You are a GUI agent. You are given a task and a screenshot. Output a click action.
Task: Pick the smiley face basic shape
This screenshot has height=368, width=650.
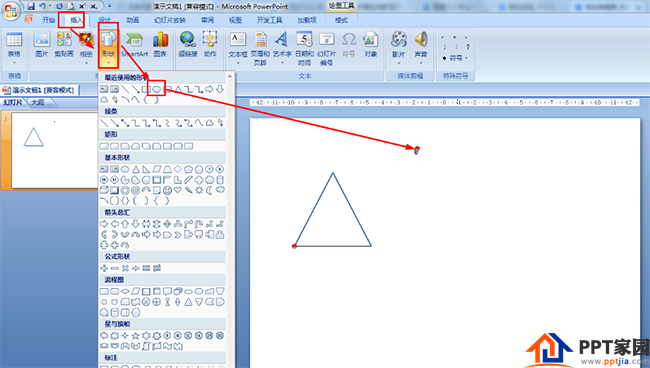(167, 190)
